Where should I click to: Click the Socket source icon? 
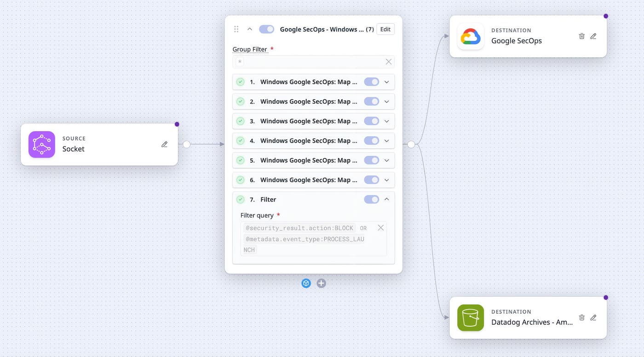click(42, 144)
